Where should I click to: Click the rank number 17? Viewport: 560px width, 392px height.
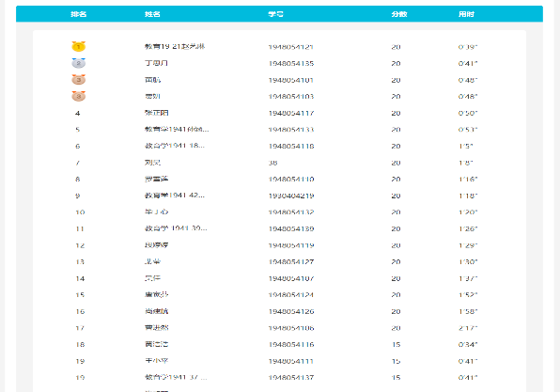tap(80, 328)
